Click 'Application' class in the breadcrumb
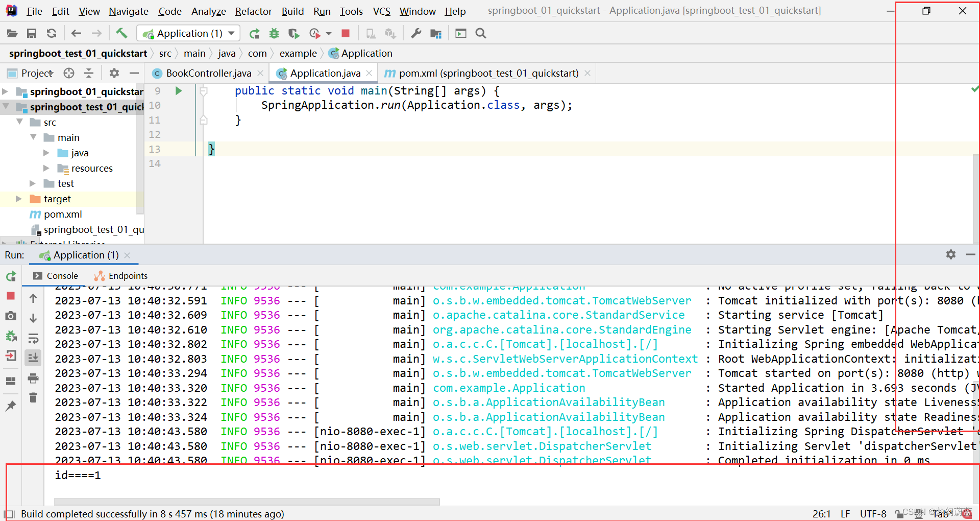980x521 pixels. coord(361,53)
